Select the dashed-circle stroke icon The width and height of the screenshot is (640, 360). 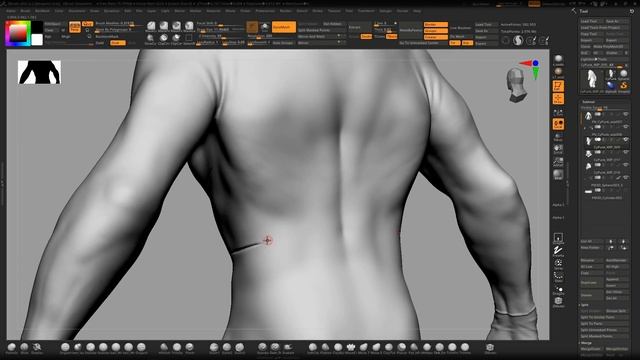point(558,276)
